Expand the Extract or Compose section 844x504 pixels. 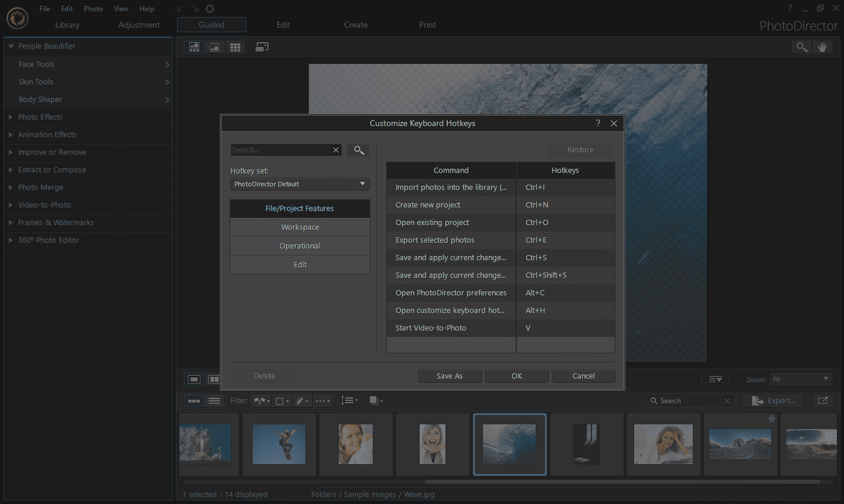point(11,170)
